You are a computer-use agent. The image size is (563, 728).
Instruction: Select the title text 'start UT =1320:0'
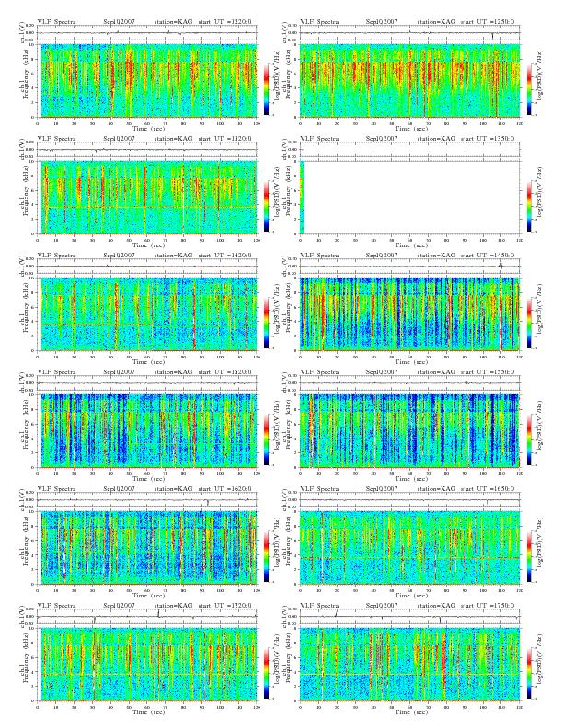point(225,139)
